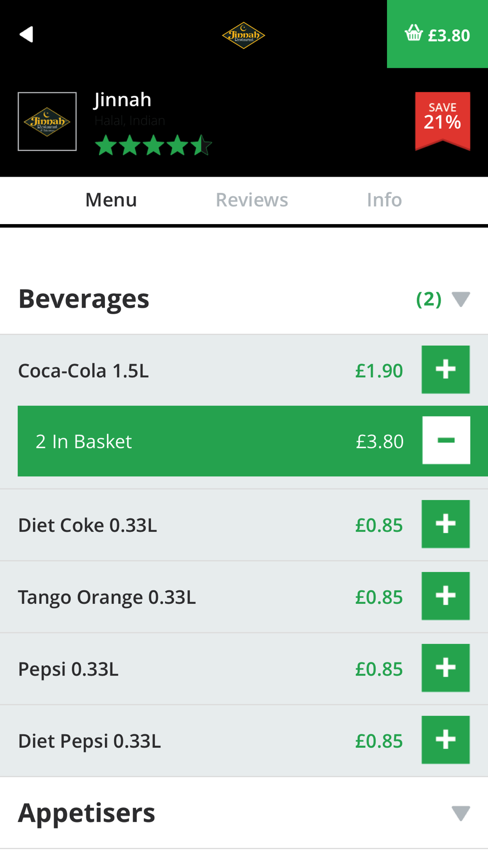Collapse the Beverages section arrow
488x868 pixels.
click(461, 299)
